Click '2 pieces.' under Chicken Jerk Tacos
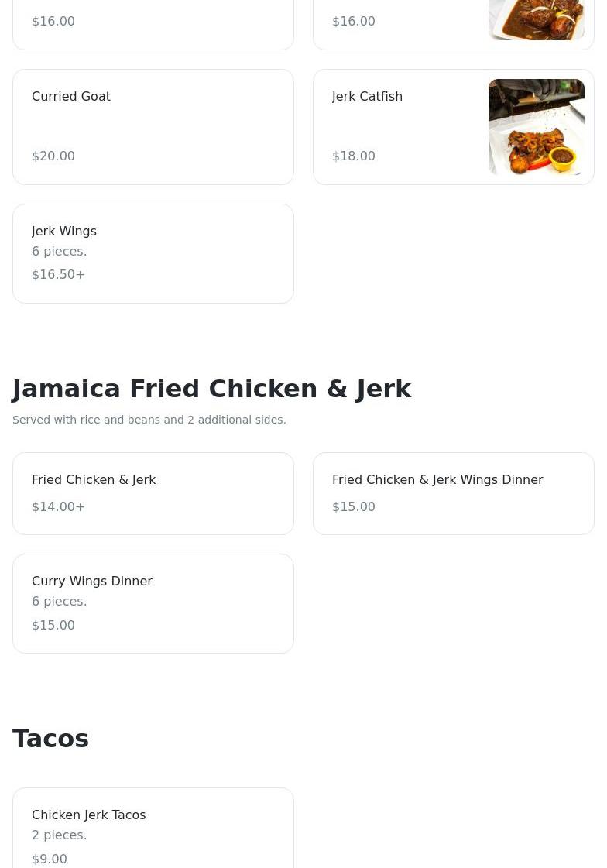 (x=60, y=835)
